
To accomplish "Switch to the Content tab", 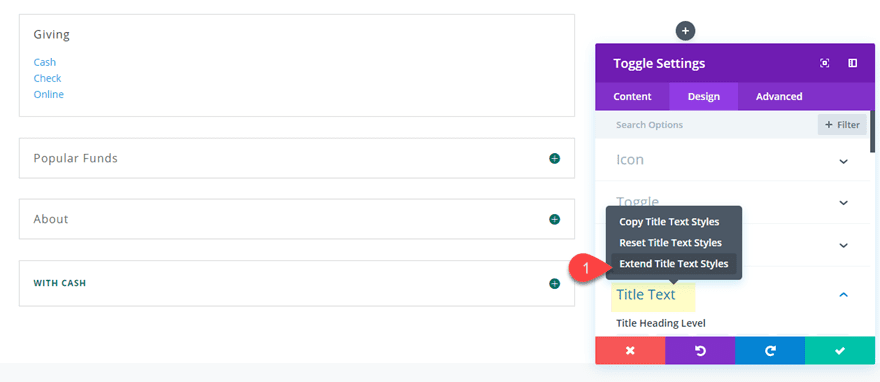I will pos(632,96).
